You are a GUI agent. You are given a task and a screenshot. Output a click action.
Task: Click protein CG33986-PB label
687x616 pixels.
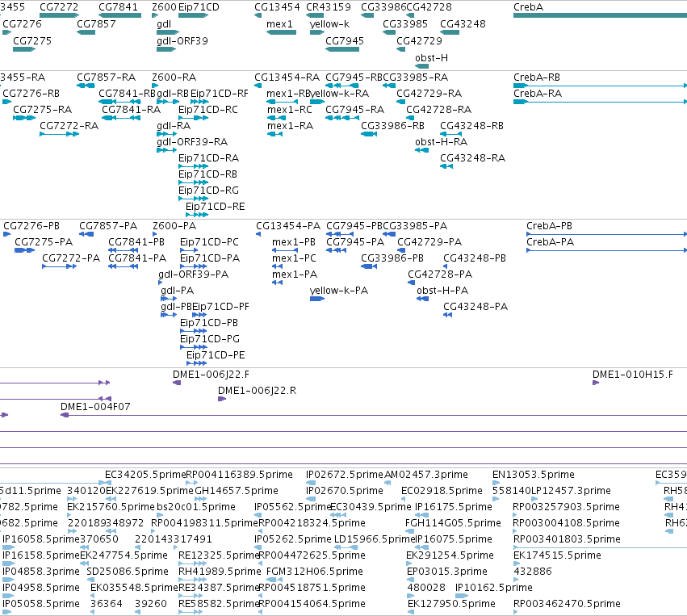[x=392, y=258]
